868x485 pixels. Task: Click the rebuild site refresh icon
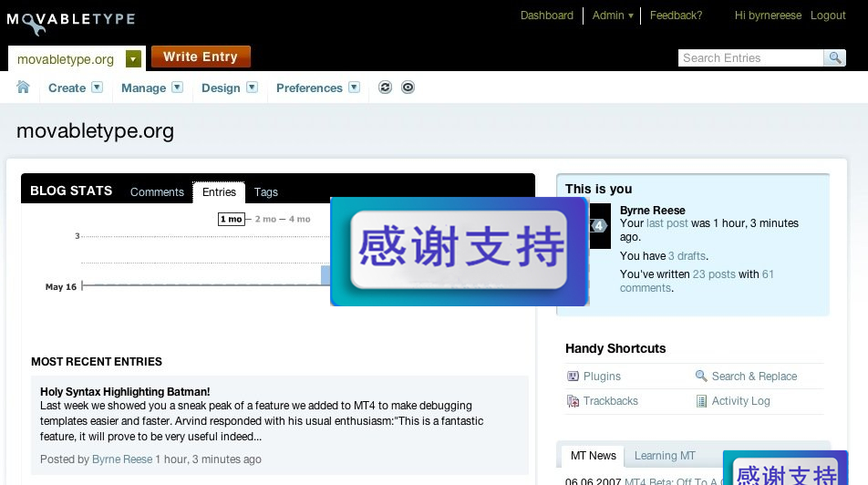385,88
